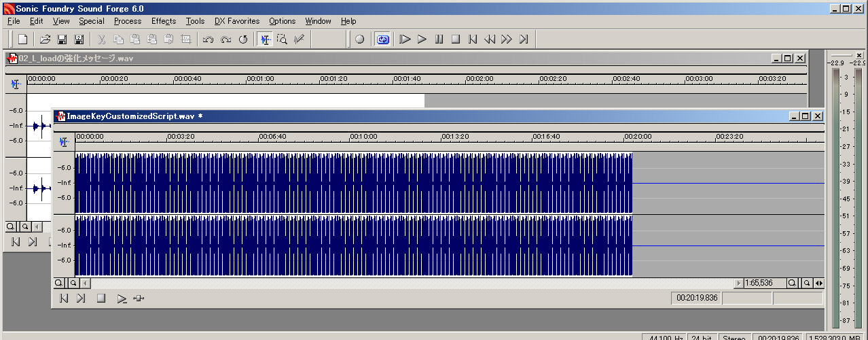Click Go to End in 02_L_load window playbar
Viewport: 868px width, 340px height.
coord(33,241)
